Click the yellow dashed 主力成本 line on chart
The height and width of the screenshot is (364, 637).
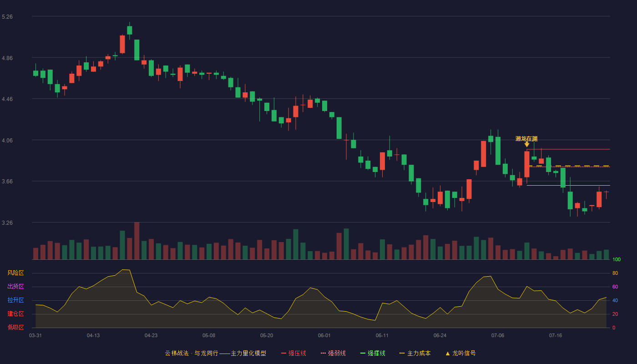point(568,166)
